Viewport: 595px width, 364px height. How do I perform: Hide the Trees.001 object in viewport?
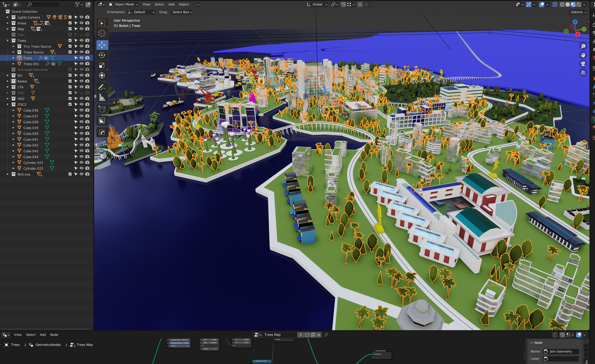click(82, 64)
